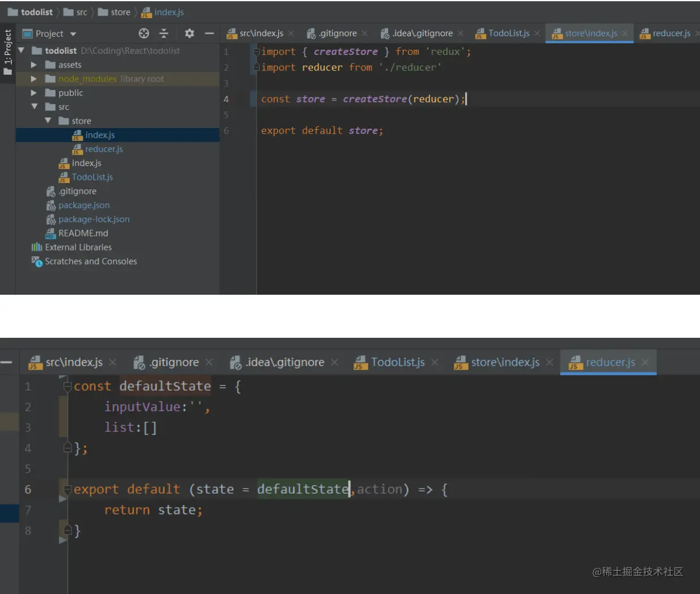Open Project panel settings gear
The image size is (700, 594).
(x=189, y=33)
